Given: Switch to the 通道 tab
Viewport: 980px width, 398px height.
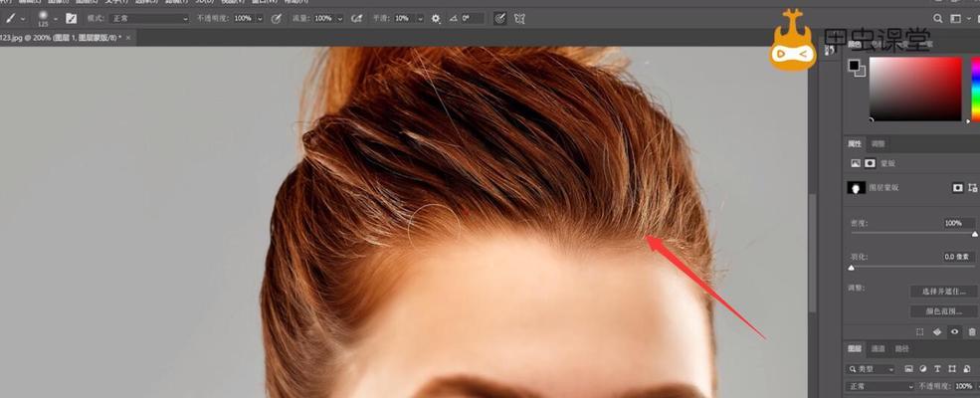Looking at the screenshot, I should click(879, 348).
